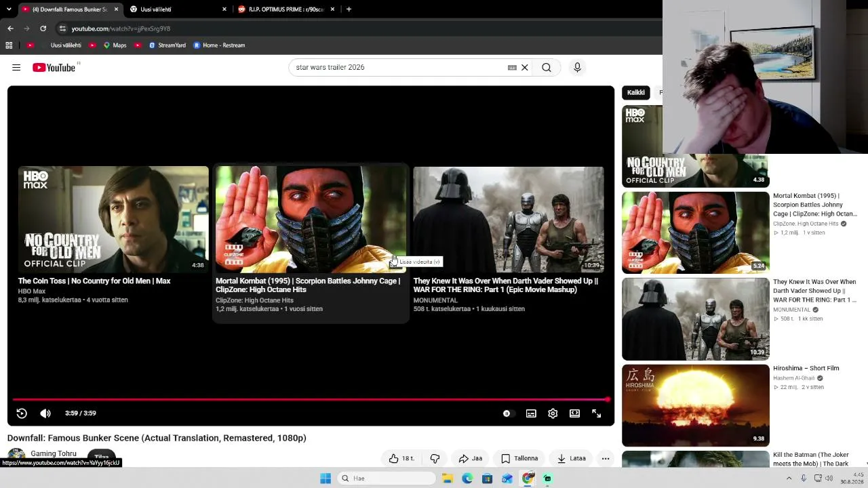The width and height of the screenshot is (868, 488).
Task: Open Microsoft Store from taskbar
Action: point(487,479)
